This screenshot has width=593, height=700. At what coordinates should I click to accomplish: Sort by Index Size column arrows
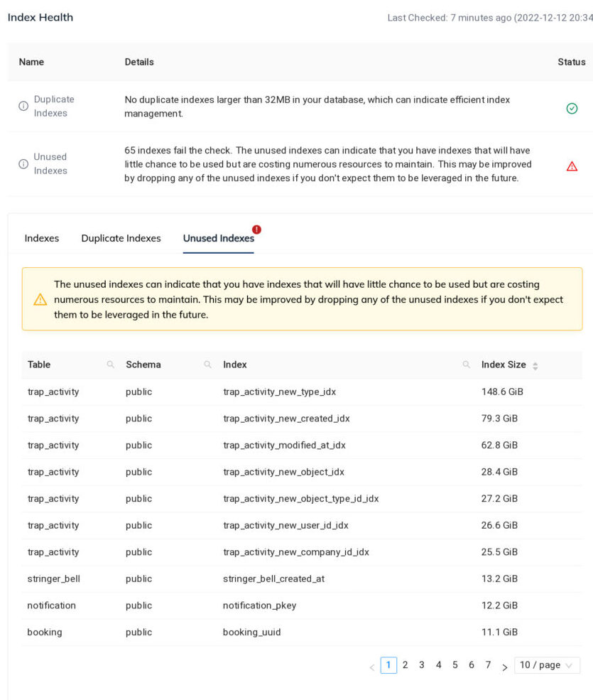[535, 365]
